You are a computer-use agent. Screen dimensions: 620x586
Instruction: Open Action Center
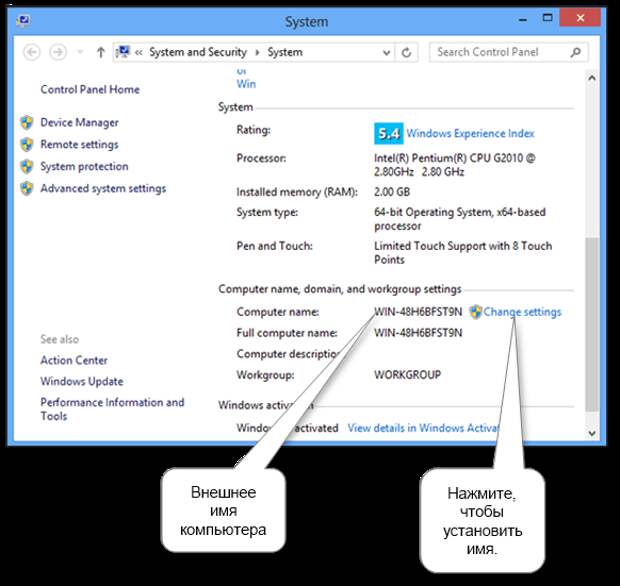point(74,360)
